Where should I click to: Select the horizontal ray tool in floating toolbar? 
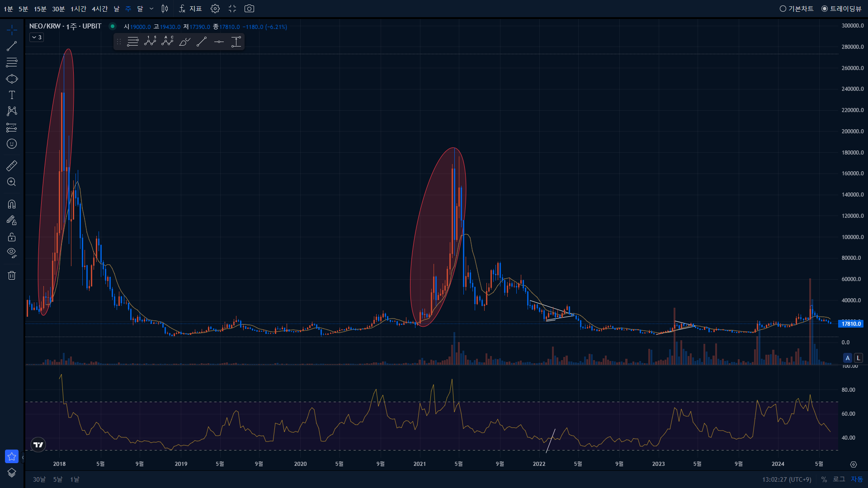tap(219, 42)
